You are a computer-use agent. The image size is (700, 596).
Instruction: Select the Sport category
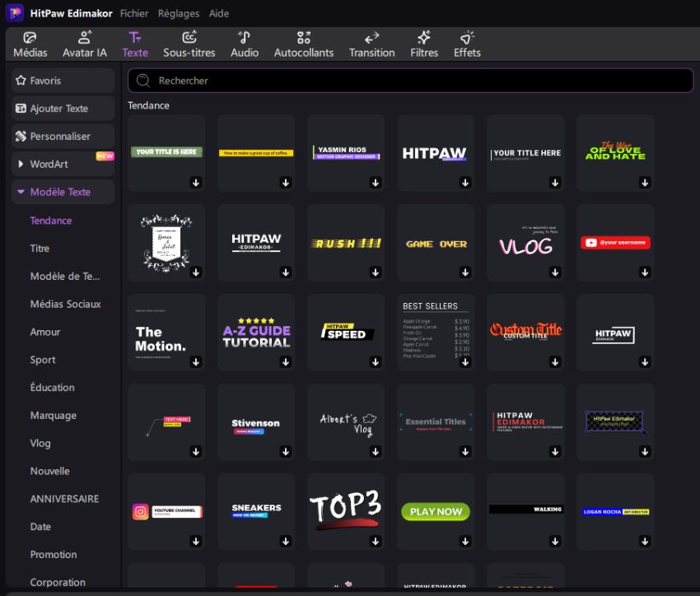pos(43,360)
